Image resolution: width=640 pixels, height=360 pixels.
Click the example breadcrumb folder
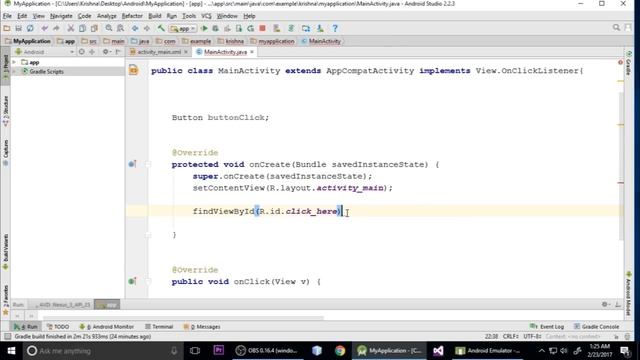click(x=197, y=41)
